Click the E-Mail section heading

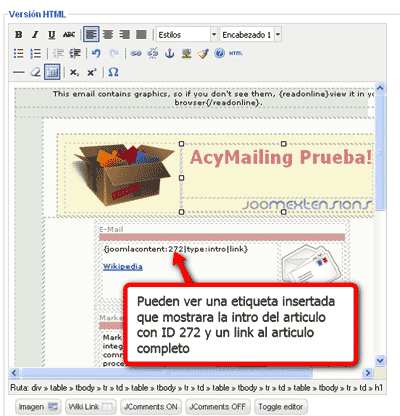[x=111, y=229]
